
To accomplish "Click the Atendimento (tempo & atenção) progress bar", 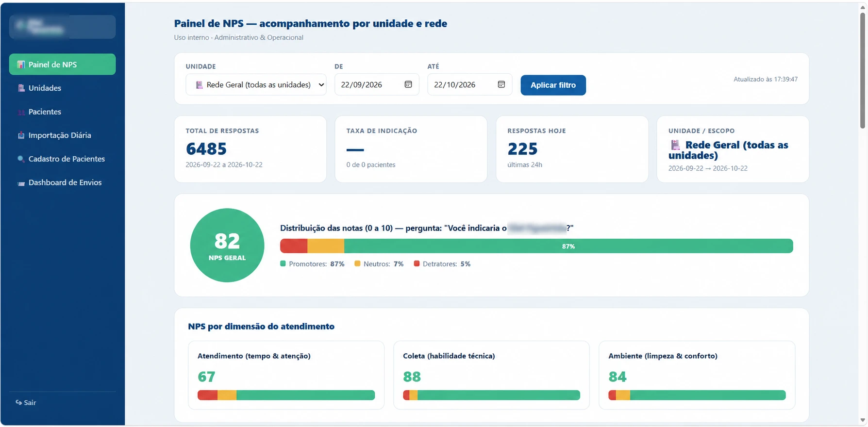I will click(286, 395).
